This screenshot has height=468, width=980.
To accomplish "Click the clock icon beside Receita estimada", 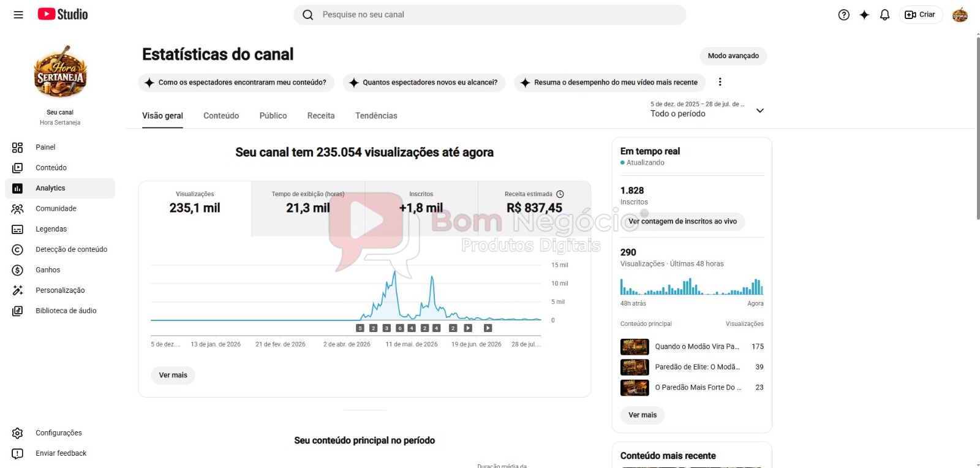I will [x=560, y=194].
